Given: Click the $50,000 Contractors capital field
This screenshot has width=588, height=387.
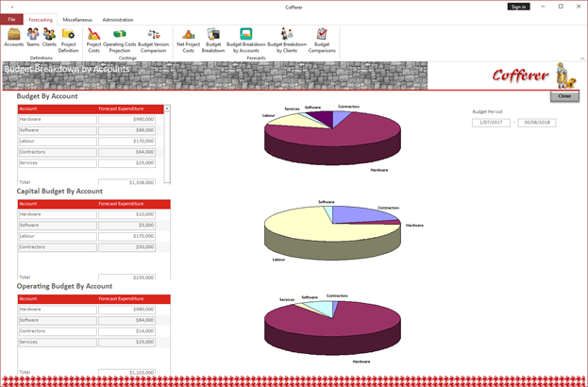Looking at the screenshot, I should coord(126,247).
